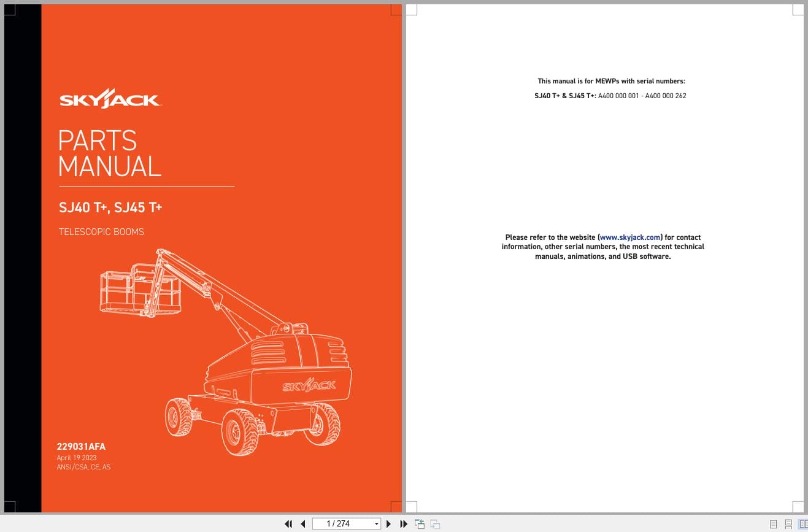The image size is (808, 532).
Task: Go to the previous page
Action: coord(303,523)
